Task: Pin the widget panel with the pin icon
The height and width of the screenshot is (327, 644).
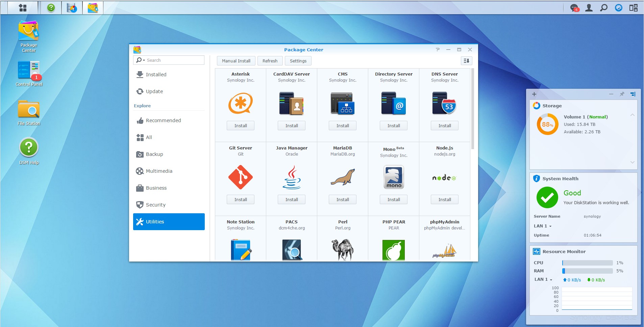Action: [x=622, y=94]
